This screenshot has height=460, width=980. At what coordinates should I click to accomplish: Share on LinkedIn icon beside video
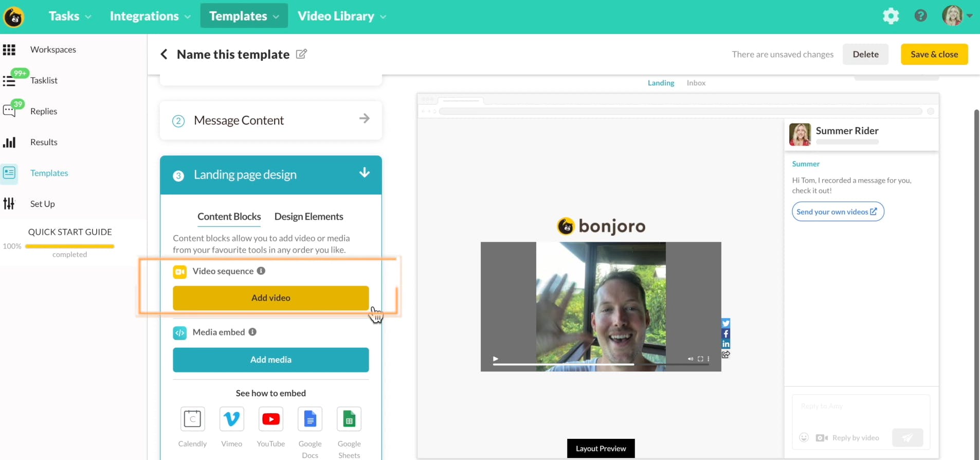click(725, 344)
